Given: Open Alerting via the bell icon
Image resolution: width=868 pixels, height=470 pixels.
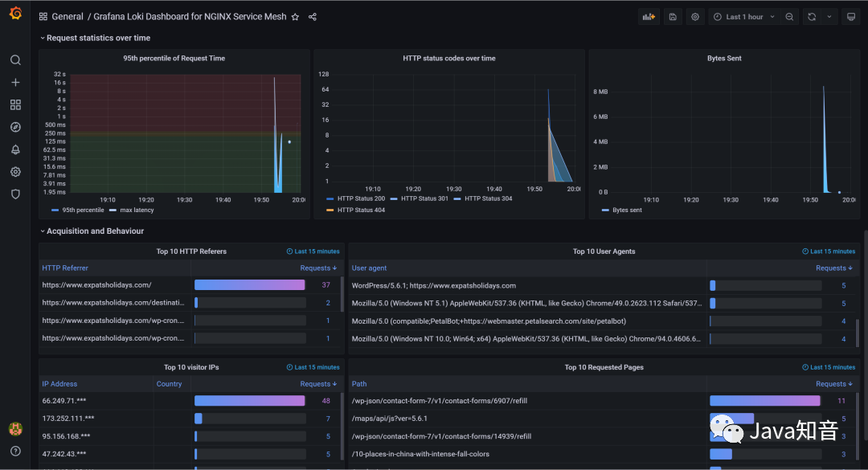Looking at the screenshot, I should [x=15, y=149].
